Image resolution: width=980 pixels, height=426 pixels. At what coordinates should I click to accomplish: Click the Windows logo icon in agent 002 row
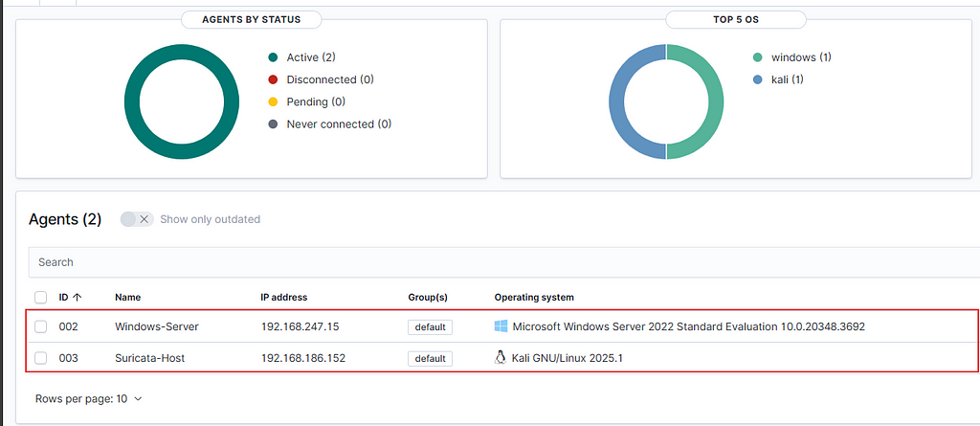[x=501, y=325]
